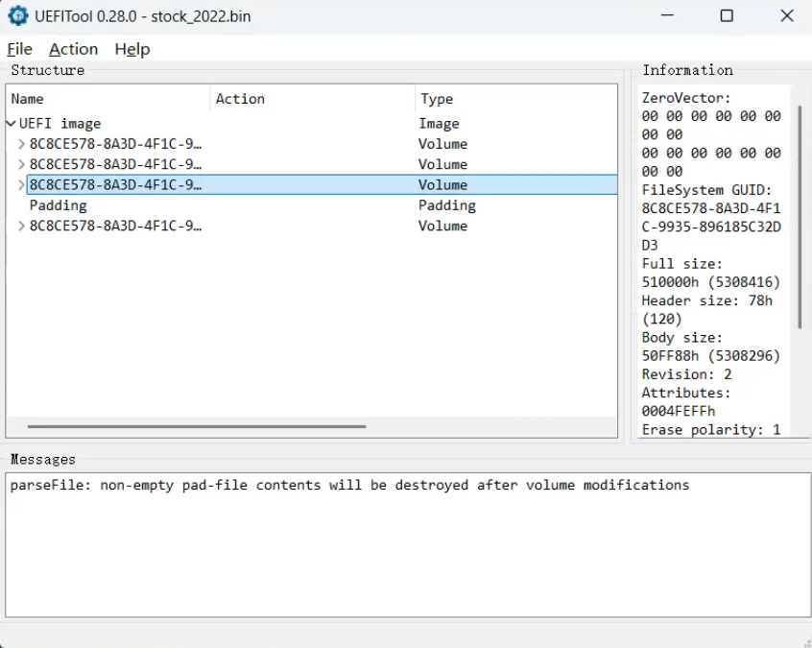Click the ZeroVector label in Information

point(686,98)
